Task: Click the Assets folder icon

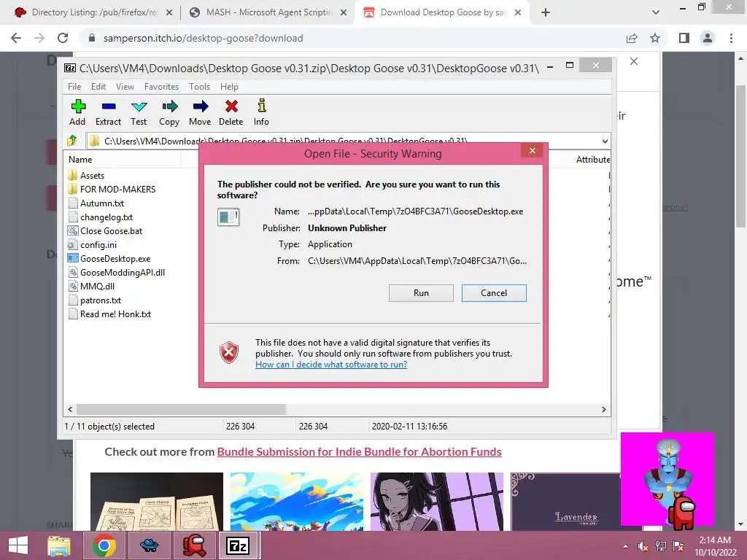Action: [x=72, y=175]
